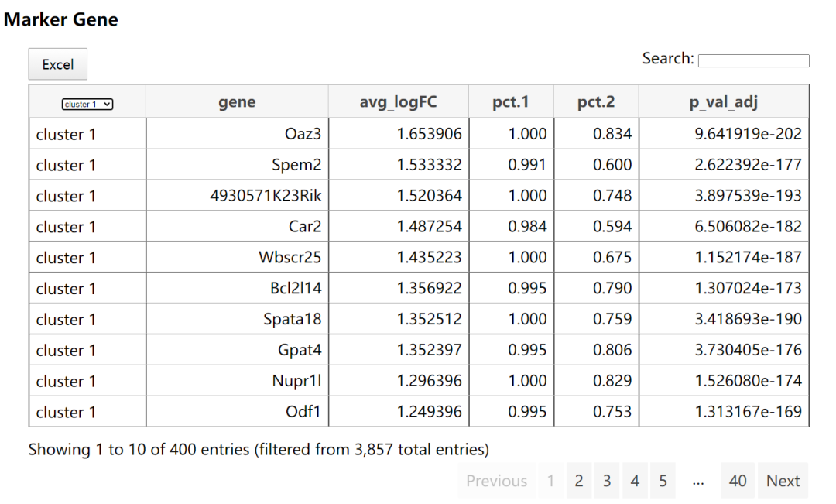Click the Previous page button
This screenshot has height=504, width=836.
click(496, 481)
